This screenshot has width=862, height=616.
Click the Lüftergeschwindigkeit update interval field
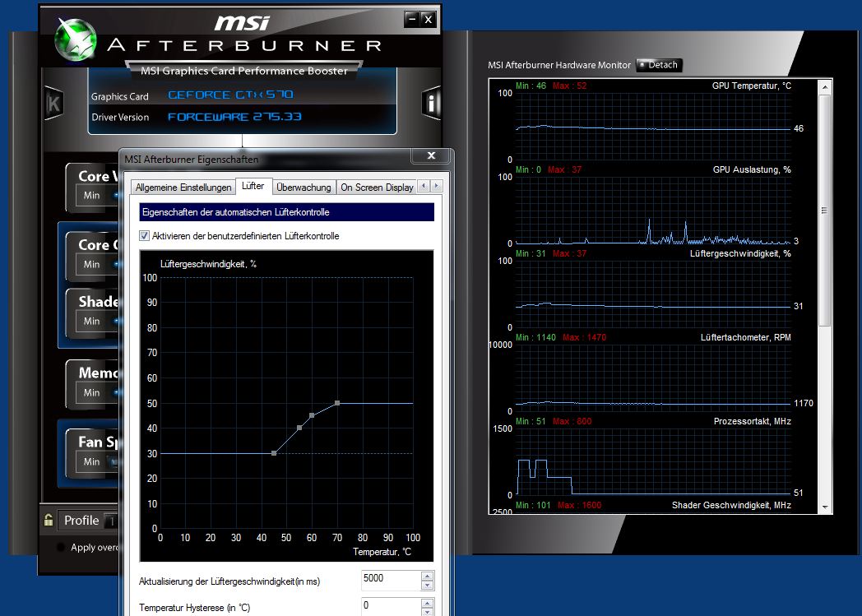click(391, 581)
